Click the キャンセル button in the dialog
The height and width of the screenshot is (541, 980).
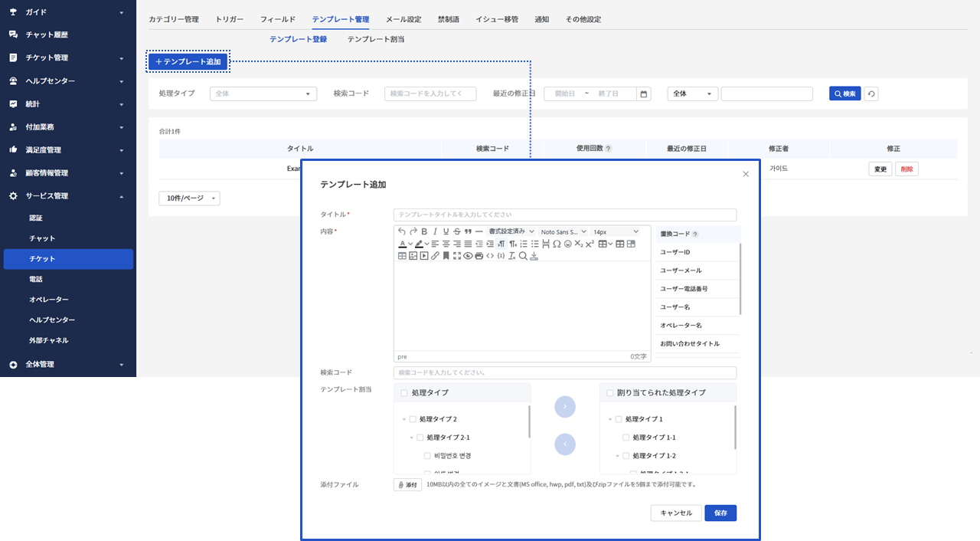tap(676, 513)
